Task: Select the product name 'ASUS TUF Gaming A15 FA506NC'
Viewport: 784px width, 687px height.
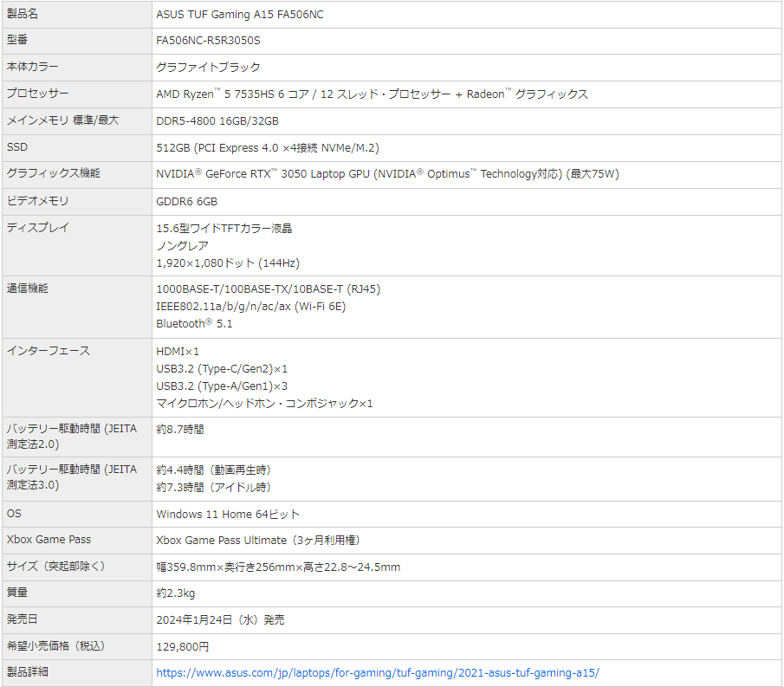Action: (239, 15)
